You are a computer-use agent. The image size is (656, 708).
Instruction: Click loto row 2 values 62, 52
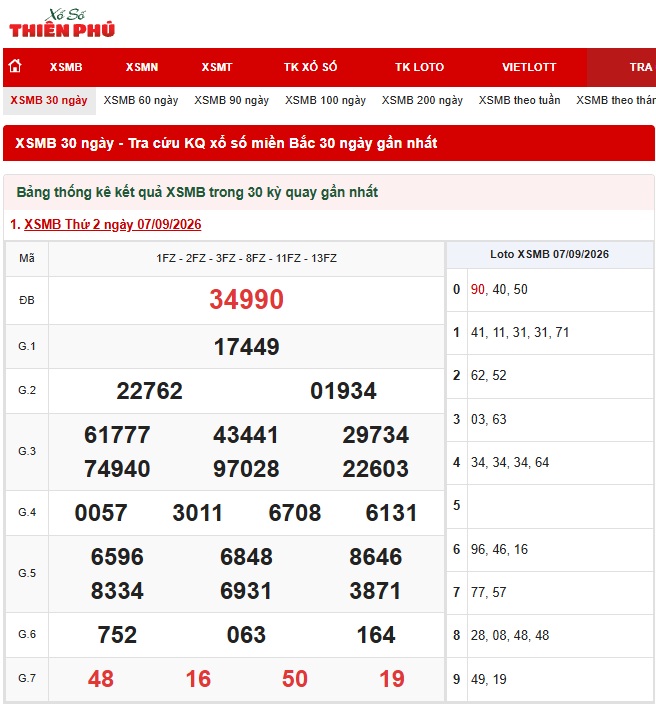point(489,376)
